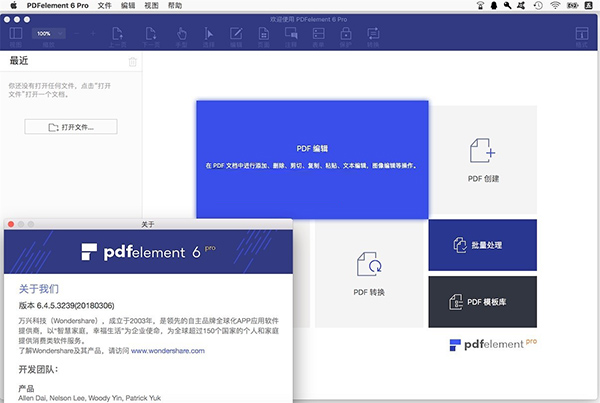Open the PDF 编辑 tile

[x=312, y=160]
